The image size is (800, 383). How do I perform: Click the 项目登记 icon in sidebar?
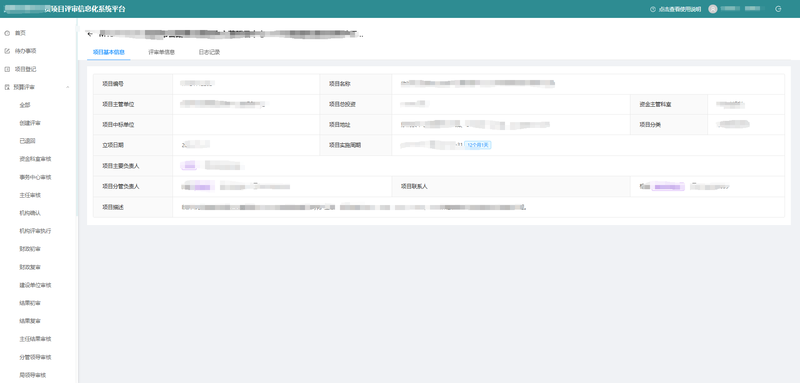coord(7,69)
